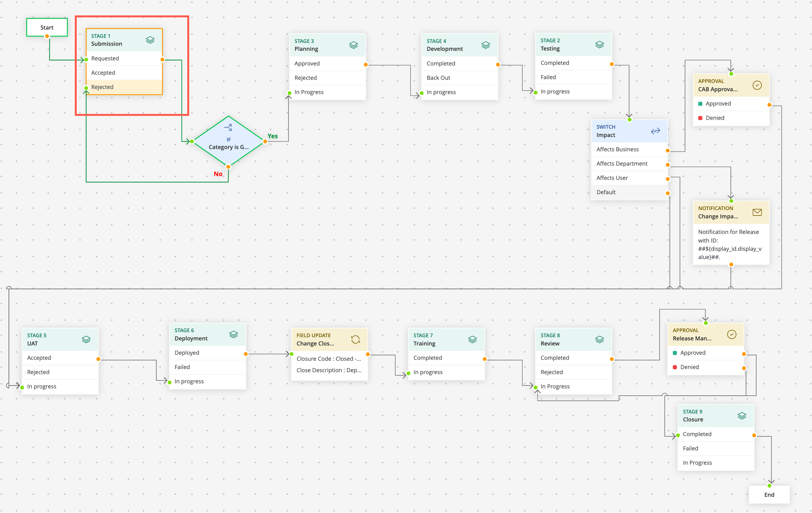Click the End node
The image size is (812, 513).
click(769, 495)
